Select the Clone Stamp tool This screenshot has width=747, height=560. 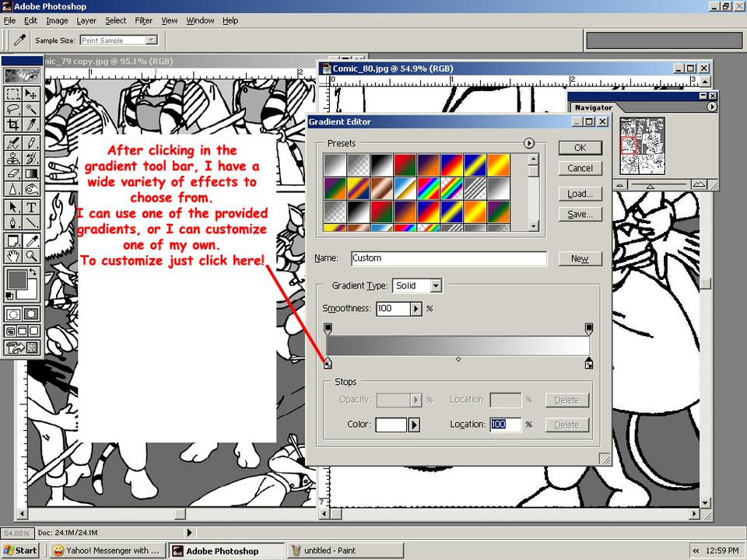[13, 158]
